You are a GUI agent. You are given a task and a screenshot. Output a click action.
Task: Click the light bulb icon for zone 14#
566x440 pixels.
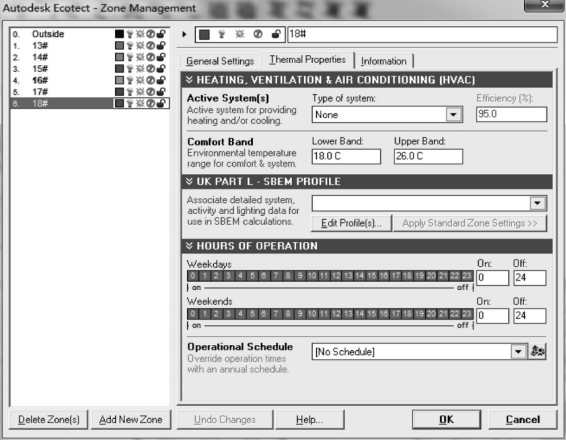pos(130,57)
